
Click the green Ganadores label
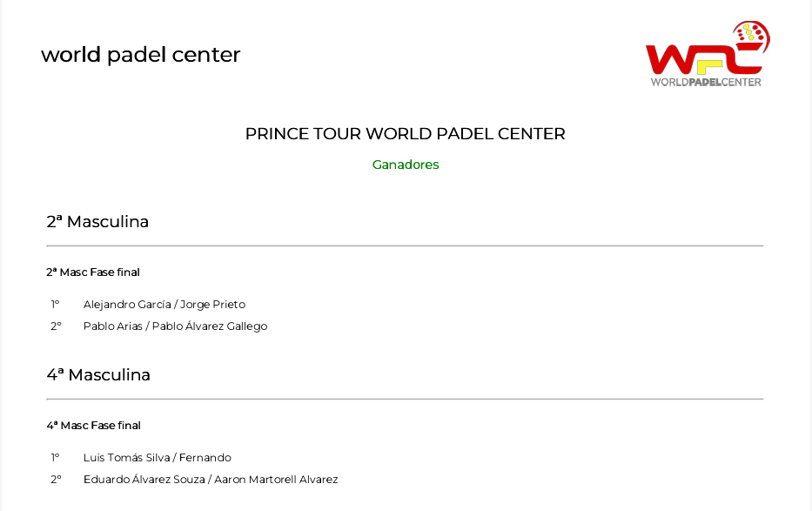coord(406,165)
